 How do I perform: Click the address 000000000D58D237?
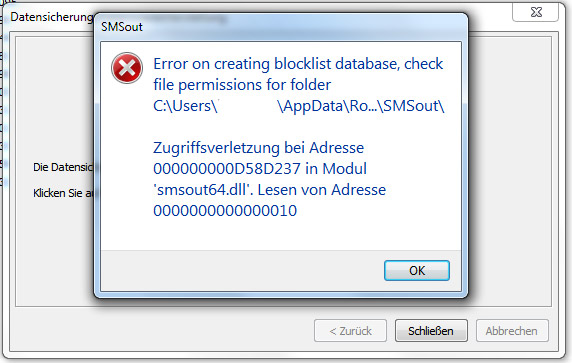tap(227, 169)
